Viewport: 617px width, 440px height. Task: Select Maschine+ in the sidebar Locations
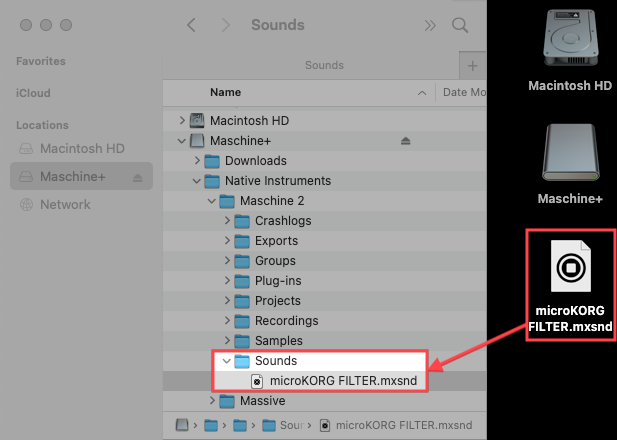coord(81,176)
